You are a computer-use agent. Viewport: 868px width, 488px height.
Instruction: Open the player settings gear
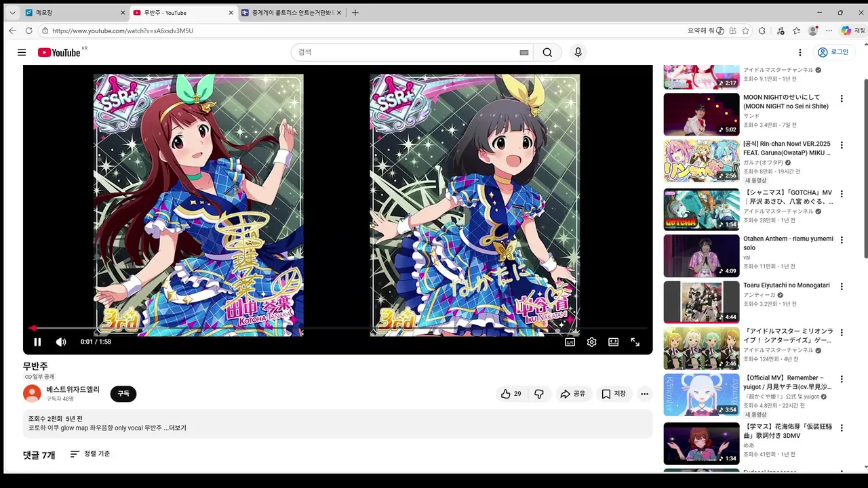591,342
